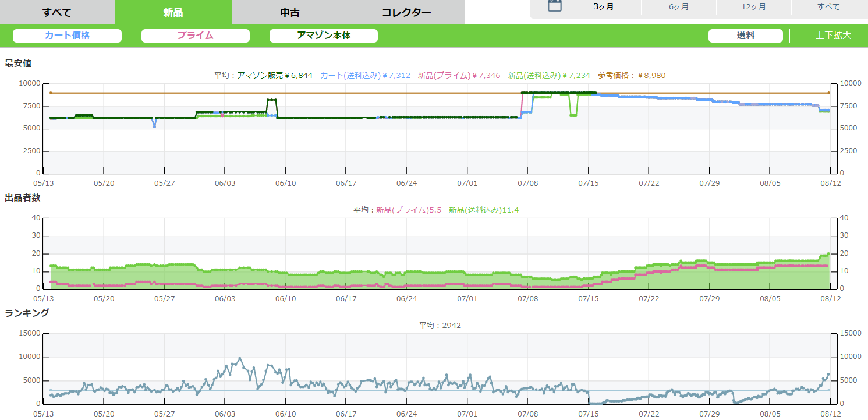Image resolution: width=868 pixels, height=420 pixels.
Task: Click カート(送料込み) legend in price chart
Action: click(x=365, y=76)
